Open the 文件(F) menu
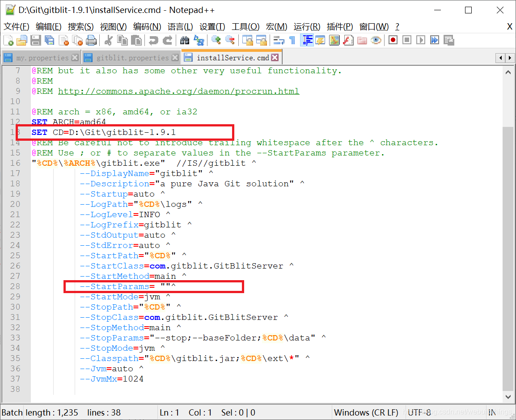Screen dimensions: 516x420 pyautogui.click(x=17, y=27)
